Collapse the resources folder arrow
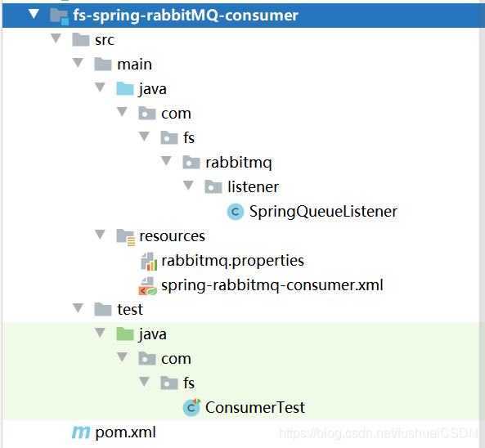The height and width of the screenshot is (448, 485). click(100, 235)
